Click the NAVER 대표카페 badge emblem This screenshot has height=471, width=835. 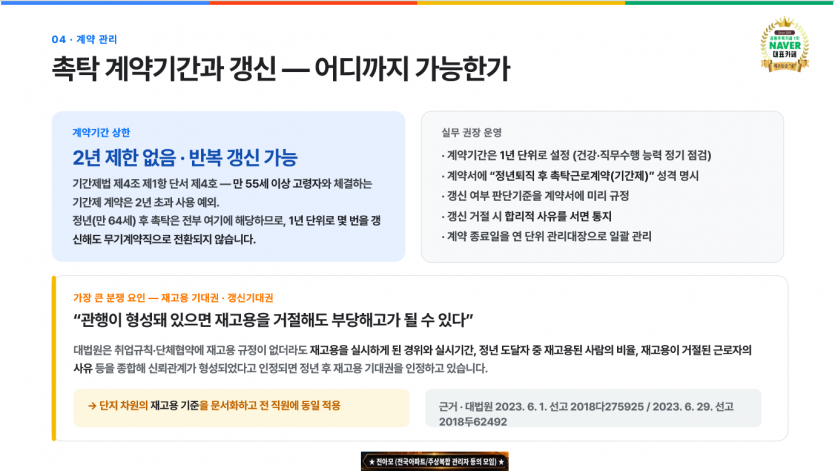pyautogui.click(x=784, y=45)
